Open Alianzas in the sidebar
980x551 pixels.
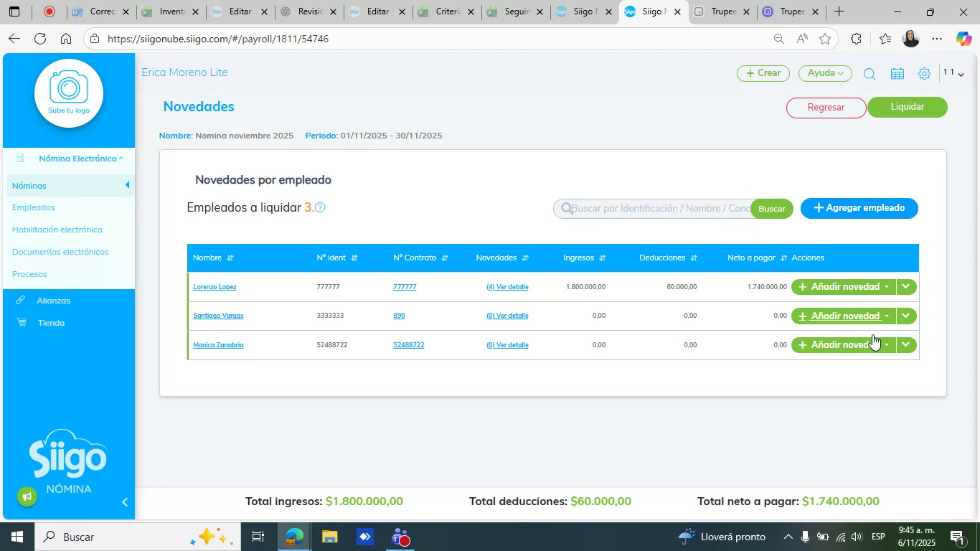point(54,301)
